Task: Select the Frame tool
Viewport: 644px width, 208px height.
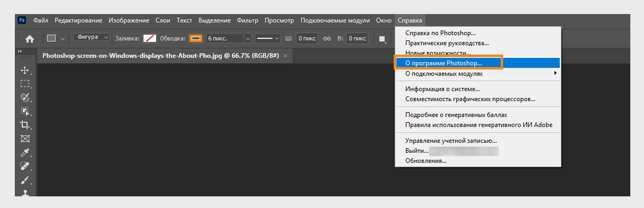Action: 25,139
